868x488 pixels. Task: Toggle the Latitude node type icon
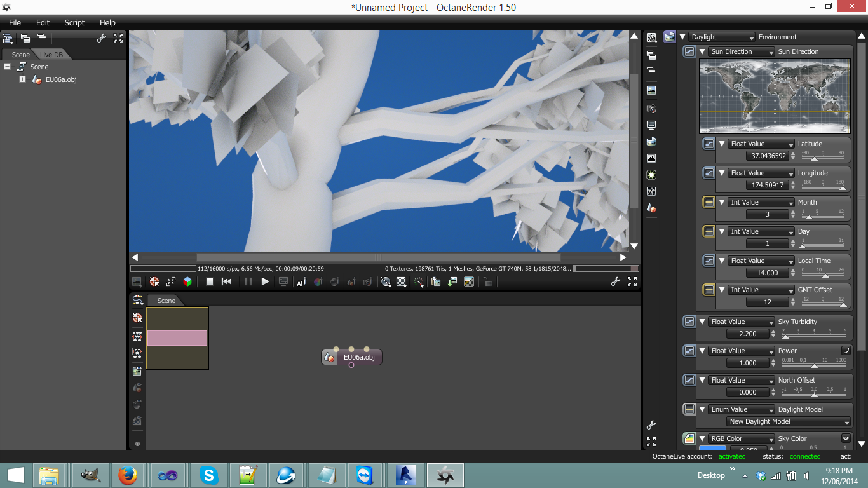(x=709, y=144)
